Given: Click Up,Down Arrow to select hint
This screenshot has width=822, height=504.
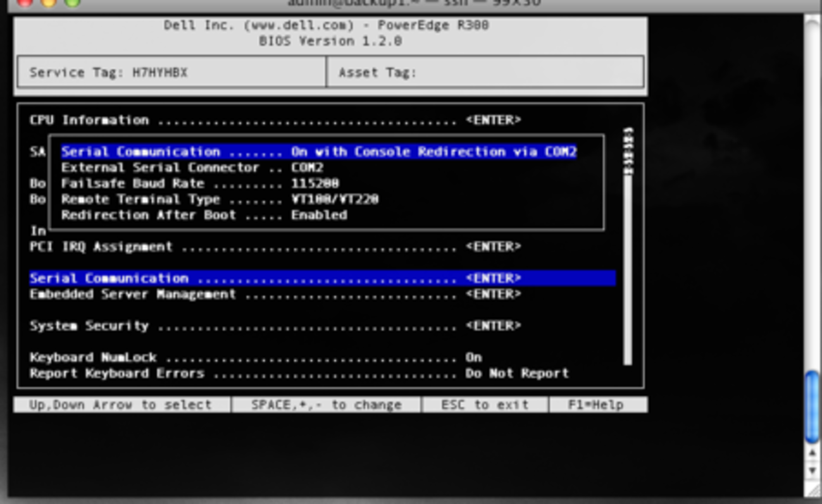Looking at the screenshot, I should 121,405.
